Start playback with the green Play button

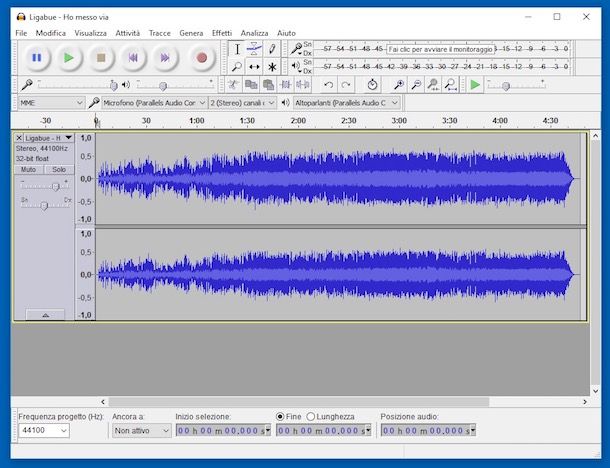point(69,58)
